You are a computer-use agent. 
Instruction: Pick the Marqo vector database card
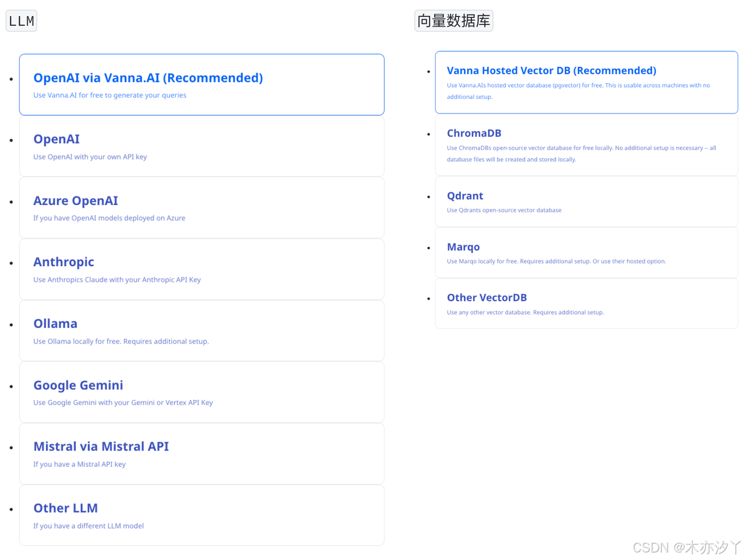586,253
